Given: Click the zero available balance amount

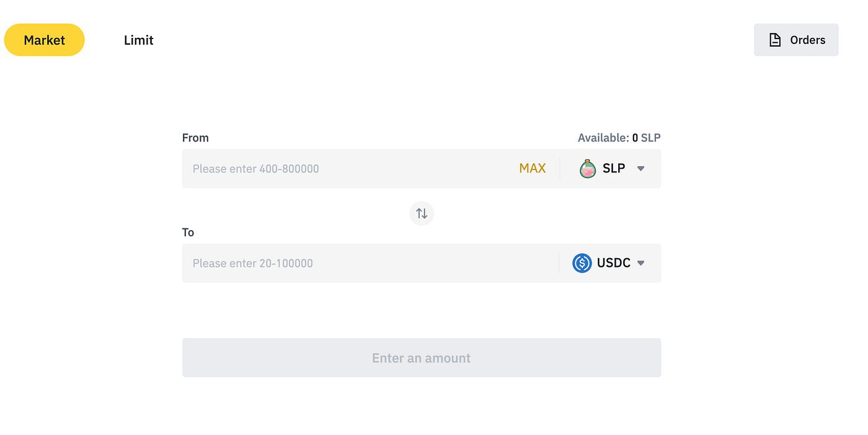Looking at the screenshot, I should pyautogui.click(x=635, y=138).
